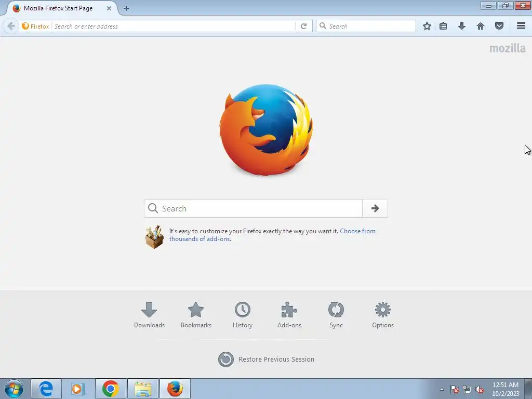Click the Show desktop strip
Image resolution: width=532 pixels, height=399 pixels.
pos(528,389)
